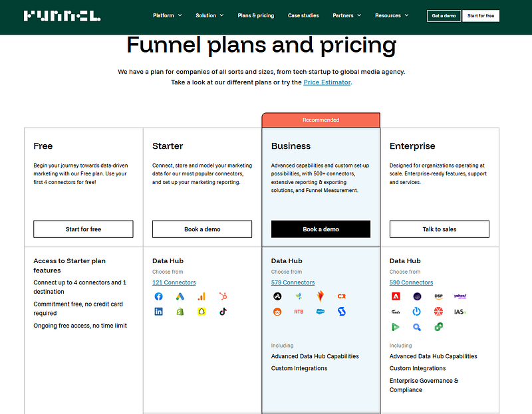Click the Google Ads connector icon
Screen dimensions: 532x414
click(180, 296)
